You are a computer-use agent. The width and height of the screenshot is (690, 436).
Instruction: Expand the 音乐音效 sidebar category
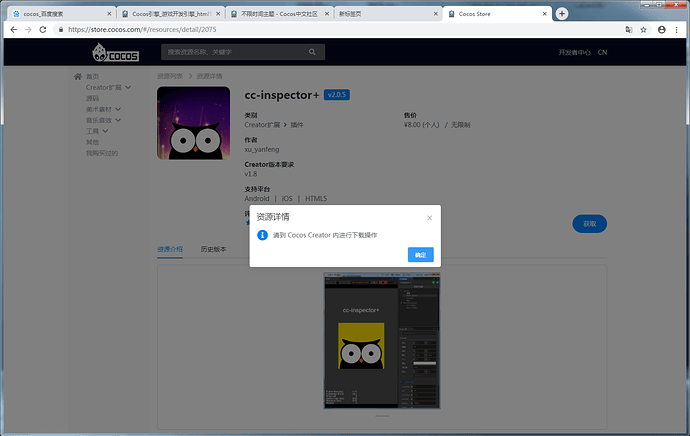103,120
